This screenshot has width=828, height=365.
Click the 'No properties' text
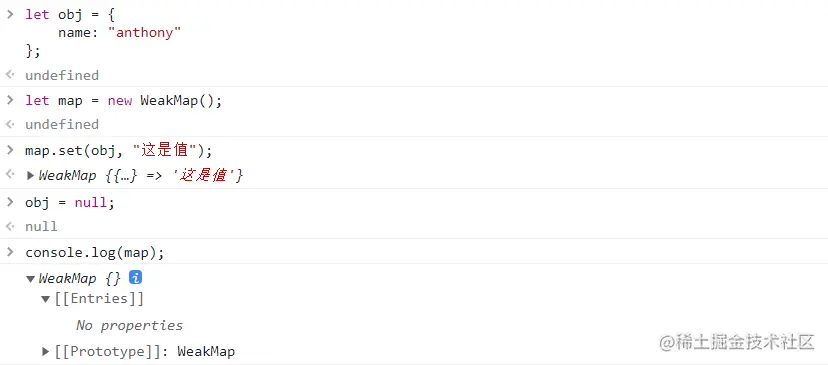[129, 325]
